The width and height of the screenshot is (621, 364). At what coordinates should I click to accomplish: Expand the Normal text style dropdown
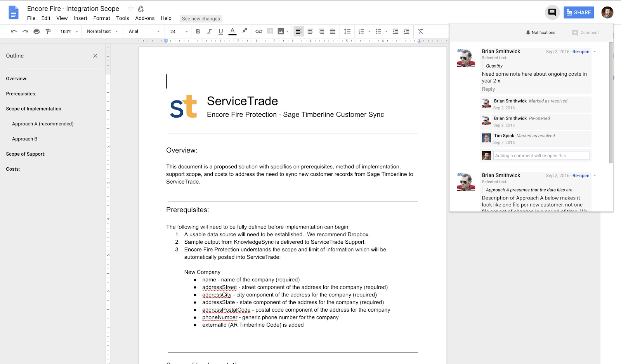point(102,31)
